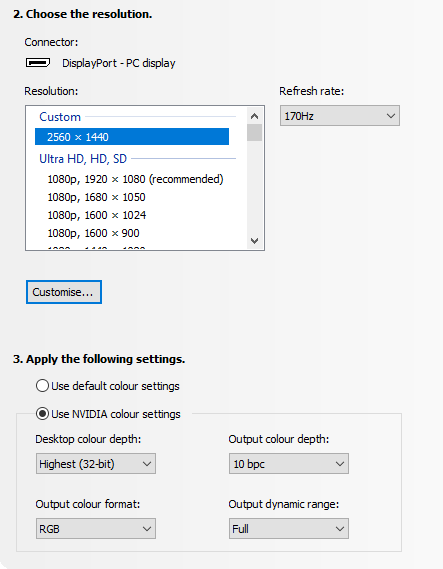Viewport: 443px width, 569px height.
Task: Open the Output dynamic range dropdown
Action: pyautogui.click(x=289, y=528)
